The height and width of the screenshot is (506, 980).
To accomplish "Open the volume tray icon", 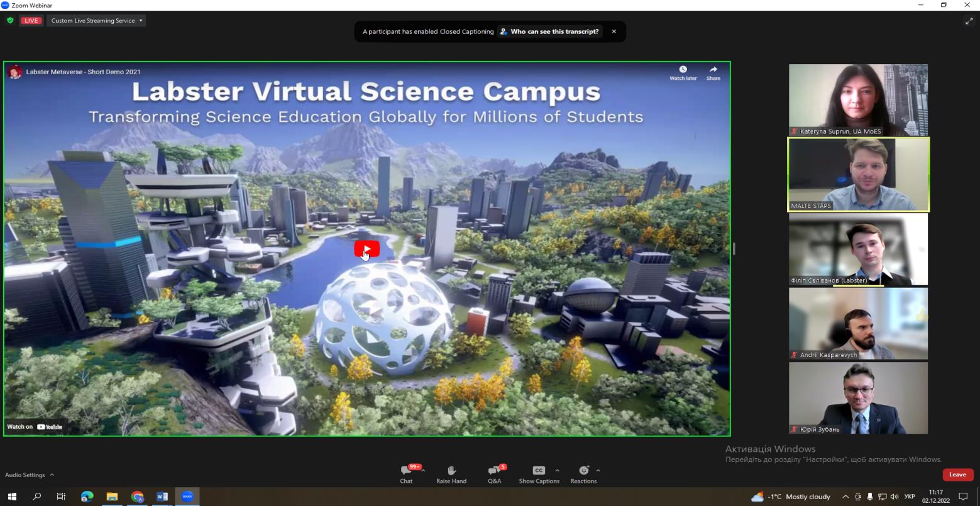I will coord(894,497).
